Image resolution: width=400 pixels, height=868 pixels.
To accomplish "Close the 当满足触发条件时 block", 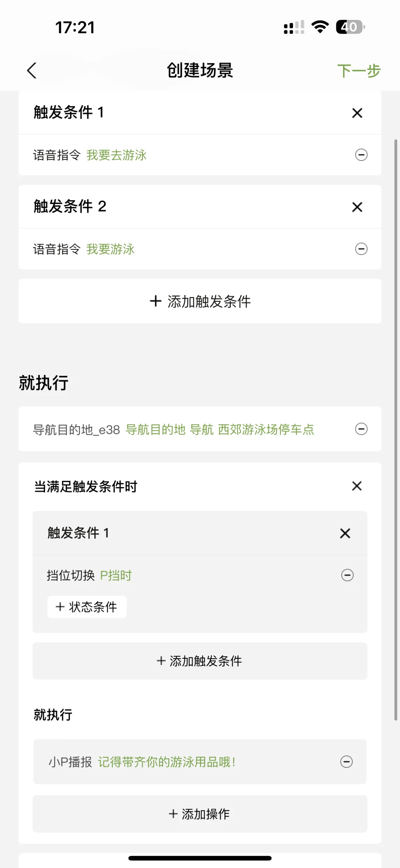I will pos(357,486).
